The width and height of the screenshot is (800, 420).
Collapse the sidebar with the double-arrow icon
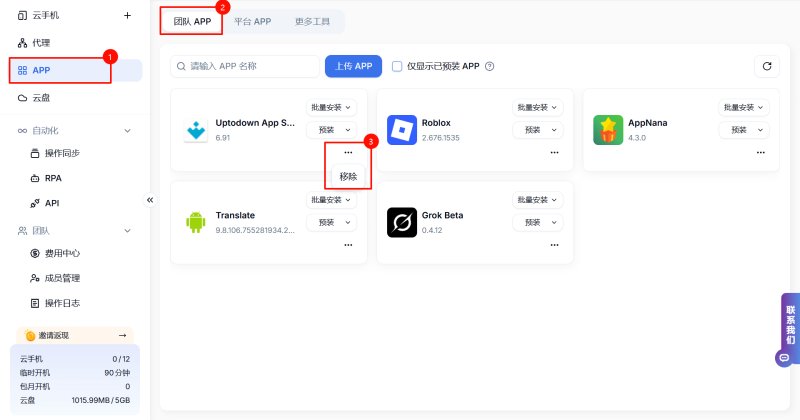[x=150, y=200]
